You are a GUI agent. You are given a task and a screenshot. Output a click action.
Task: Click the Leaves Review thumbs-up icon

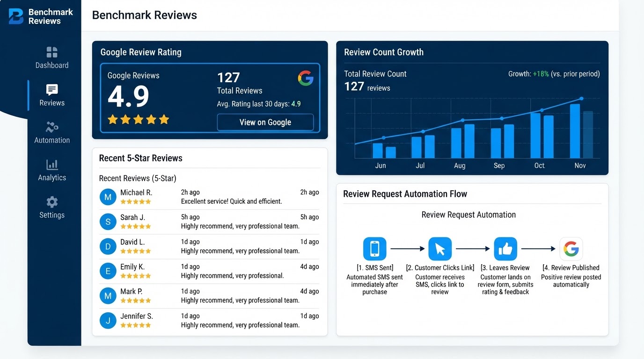(x=505, y=249)
